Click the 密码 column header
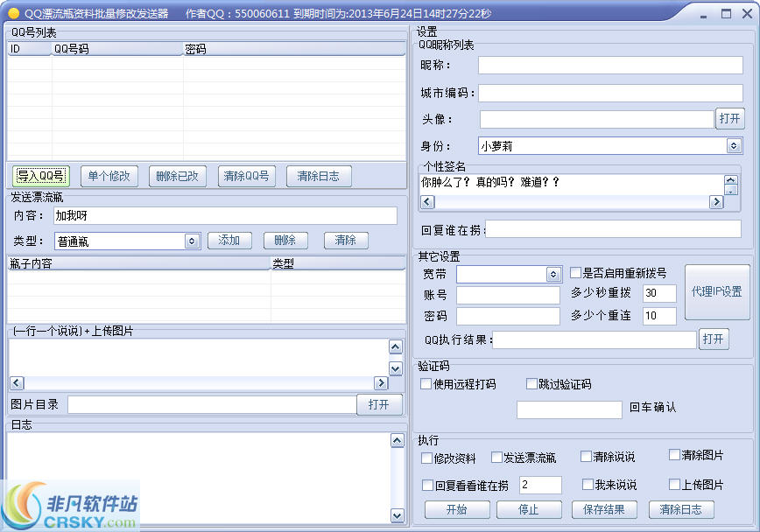The image size is (760, 532). click(x=293, y=49)
